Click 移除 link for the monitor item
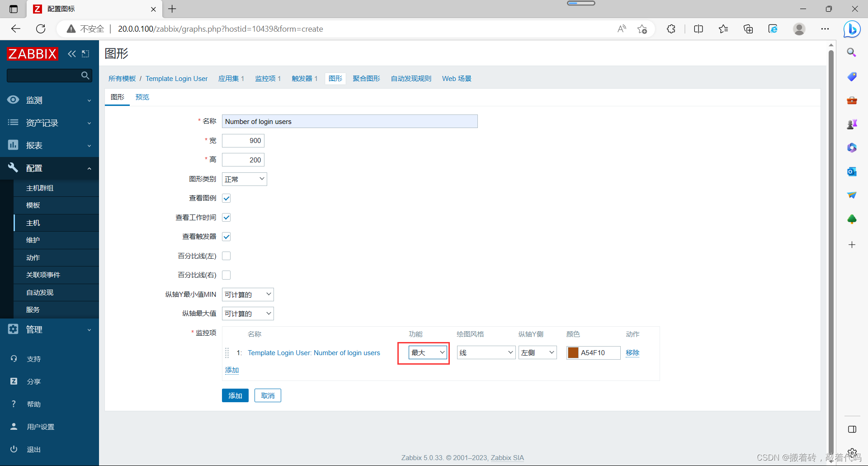Image resolution: width=868 pixels, height=466 pixels. [632, 352]
